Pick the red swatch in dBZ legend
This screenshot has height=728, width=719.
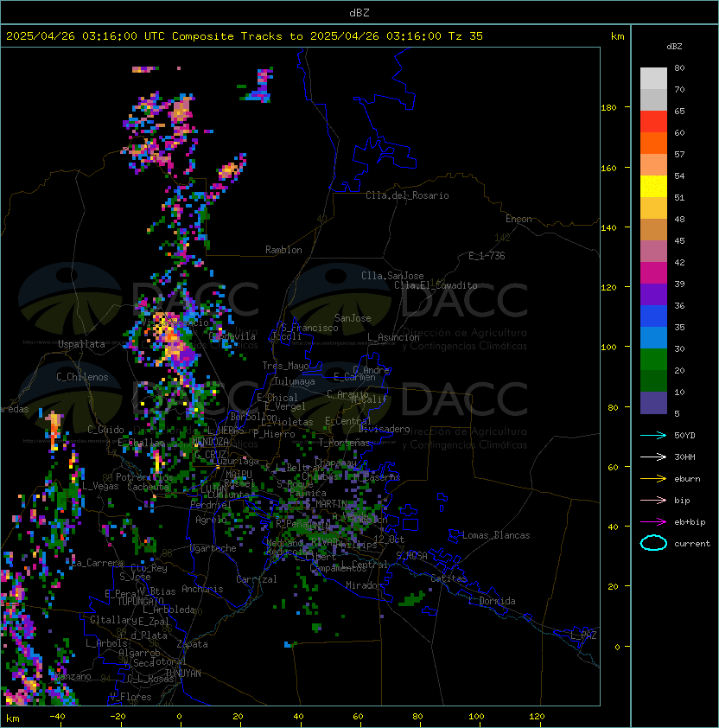pyautogui.click(x=653, y=122)
